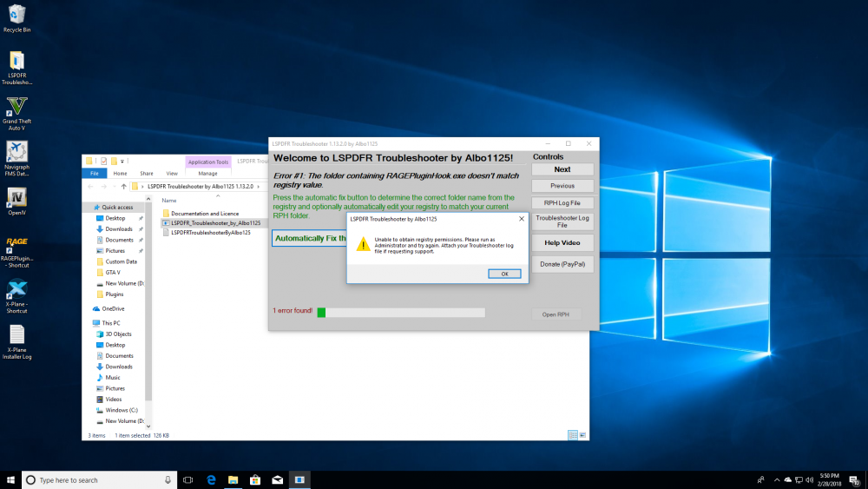Click the LSPDFR Troubleshooter taskbar icon
868x489 pixels.
pos(299,479)
